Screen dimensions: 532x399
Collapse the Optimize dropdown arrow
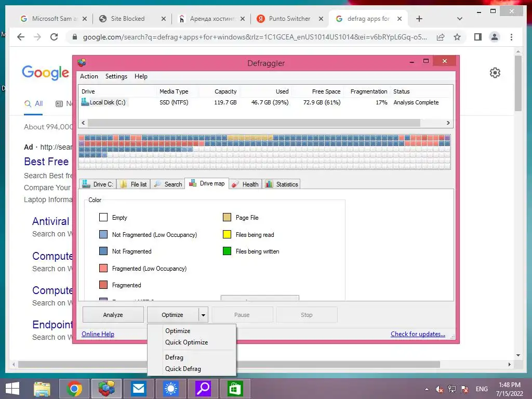[x=203, y=315]
